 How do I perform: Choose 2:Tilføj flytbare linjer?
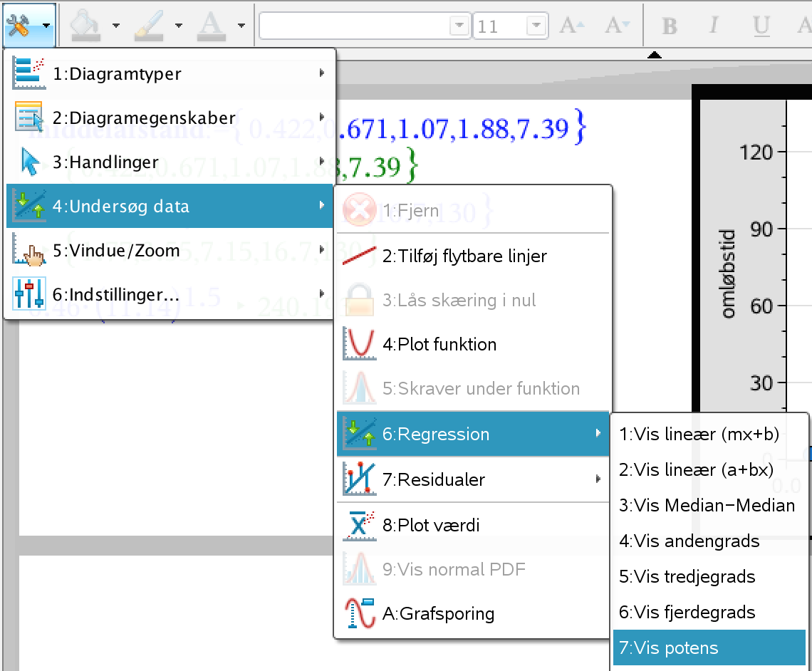click(474, 256)
